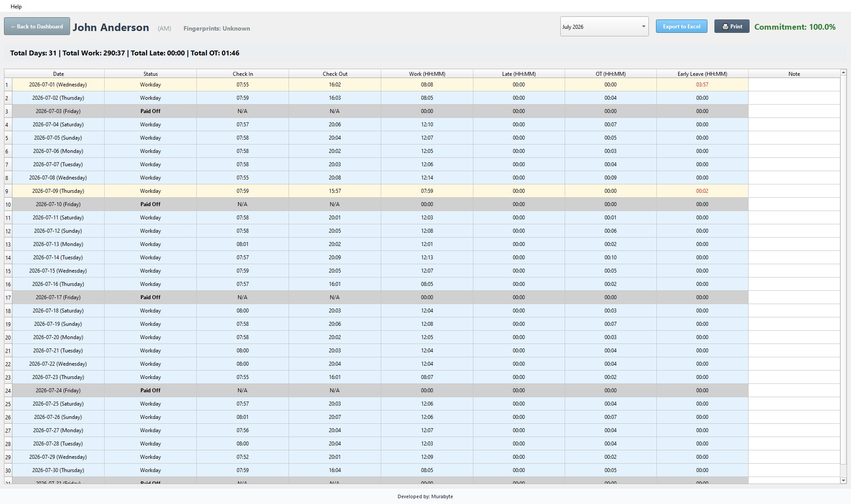Click the John Anderson name heading

click(111, 27)
